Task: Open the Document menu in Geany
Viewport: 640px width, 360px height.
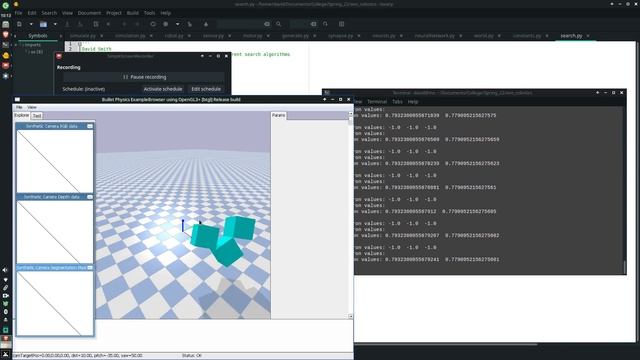Action: point(89,13)
